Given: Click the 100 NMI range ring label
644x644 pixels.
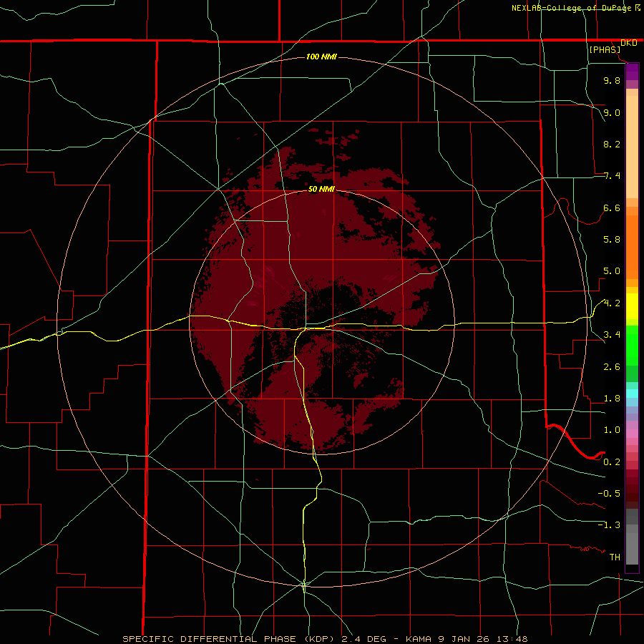Looking at the screenshot, I should tap(321, 57).
